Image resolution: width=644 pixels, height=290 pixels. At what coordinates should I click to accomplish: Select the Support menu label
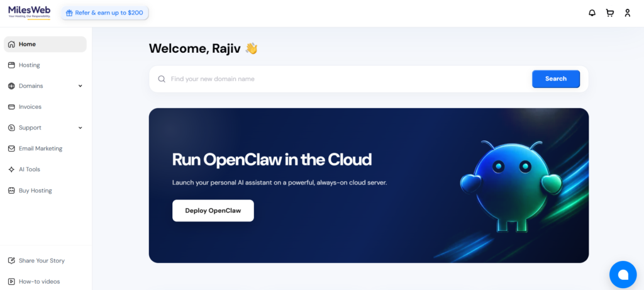(x=30, y=128)
